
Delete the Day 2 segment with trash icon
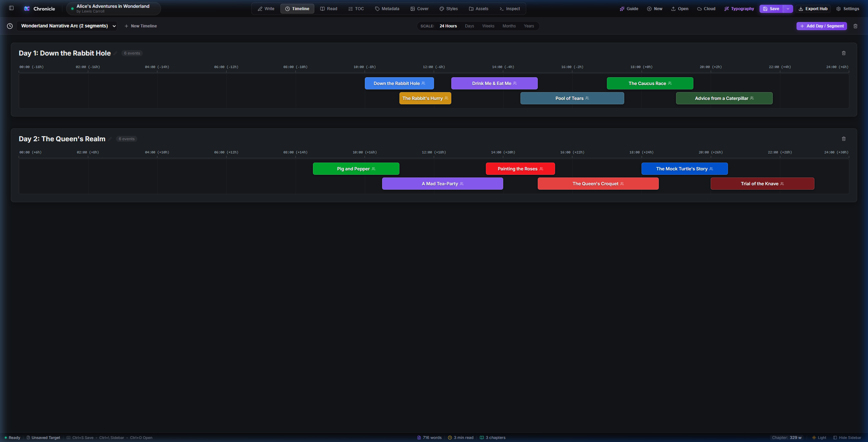coord(844,139)
